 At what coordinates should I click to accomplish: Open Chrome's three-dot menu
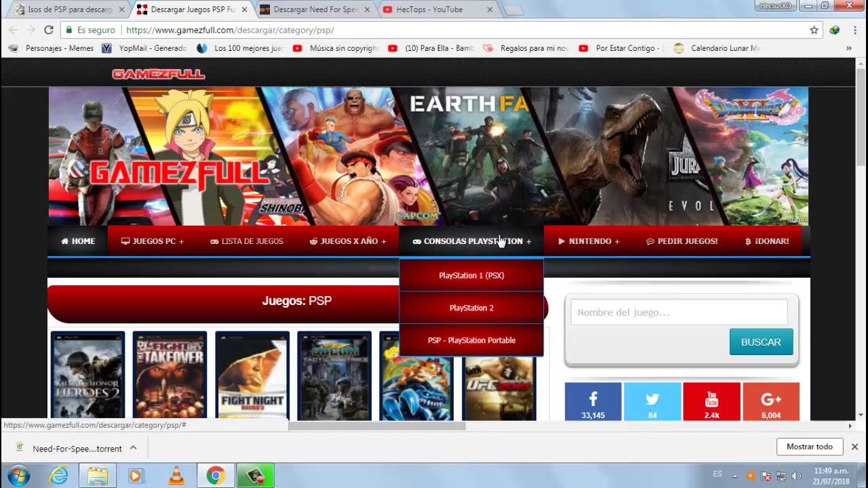click(854, 30)
